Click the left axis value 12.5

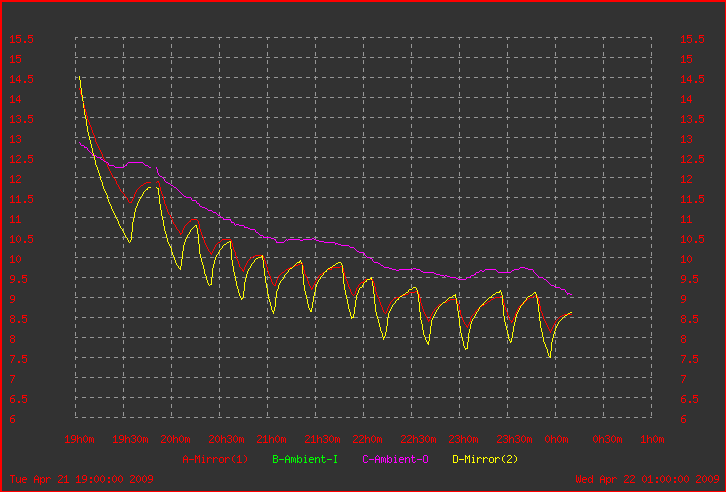point(21,159)
